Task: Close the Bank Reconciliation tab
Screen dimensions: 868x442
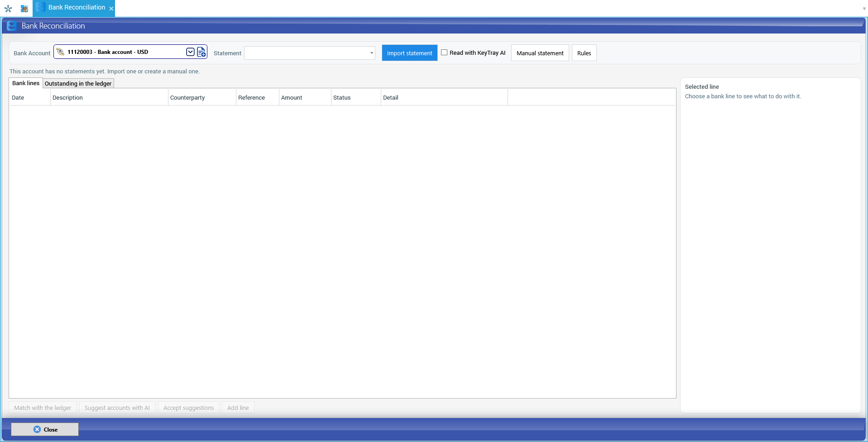Action: pyautogui.click(x=111, y=9)
